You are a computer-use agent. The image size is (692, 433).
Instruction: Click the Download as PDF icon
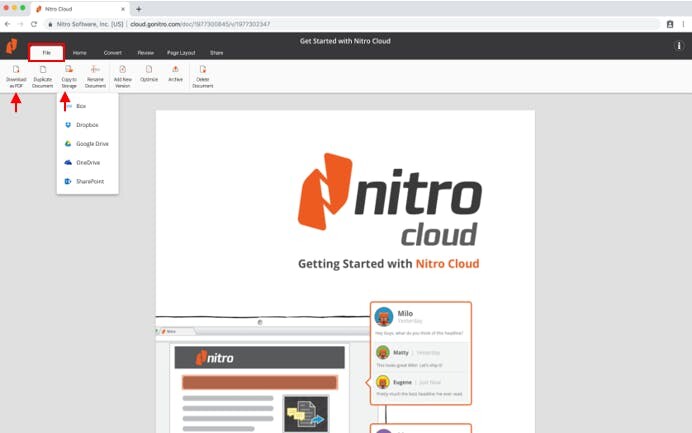pos(16,70)
